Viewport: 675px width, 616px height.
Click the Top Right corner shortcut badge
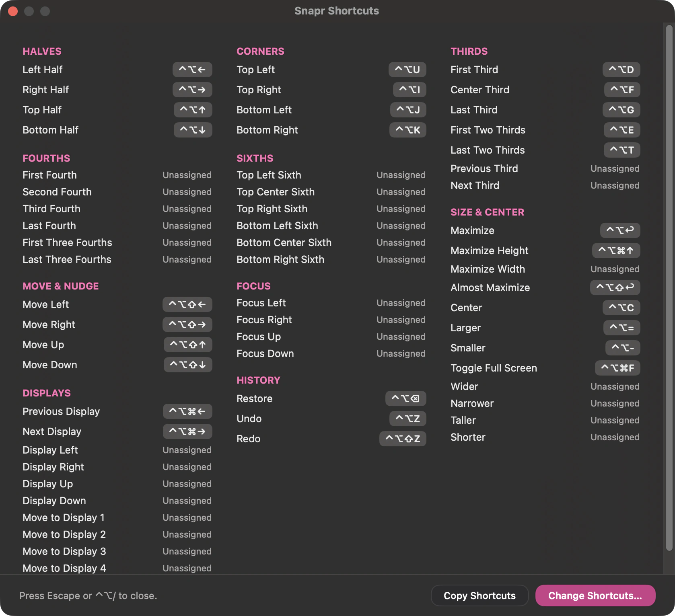410,90
